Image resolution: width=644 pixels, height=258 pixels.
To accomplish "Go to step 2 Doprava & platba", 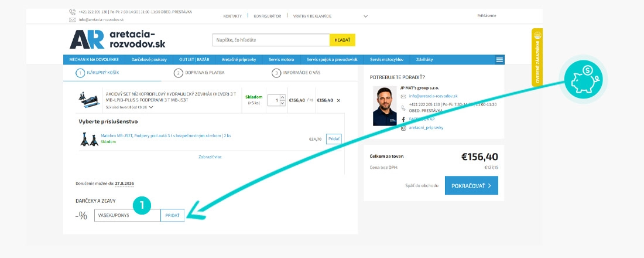I will point(199,73).
